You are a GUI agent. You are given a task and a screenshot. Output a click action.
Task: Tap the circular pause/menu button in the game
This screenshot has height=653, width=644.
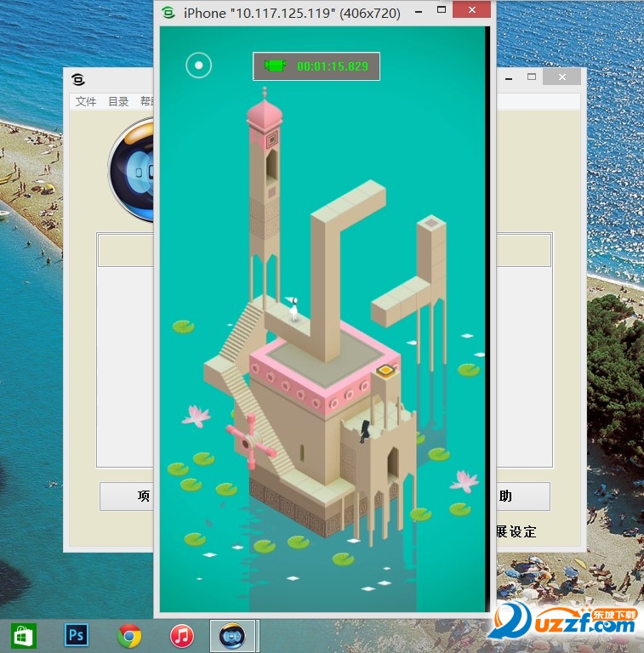pos(199,65)
